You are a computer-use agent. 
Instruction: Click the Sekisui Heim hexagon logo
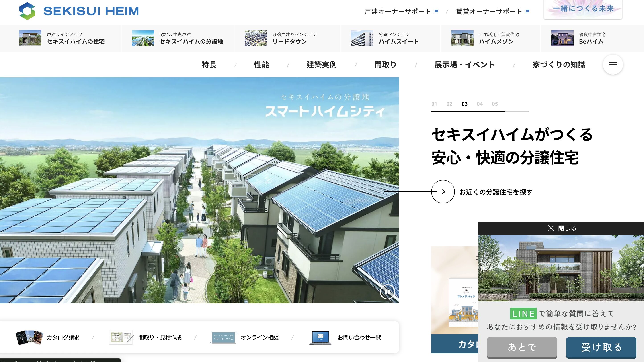pyautogui.click(x=27, y=11)
